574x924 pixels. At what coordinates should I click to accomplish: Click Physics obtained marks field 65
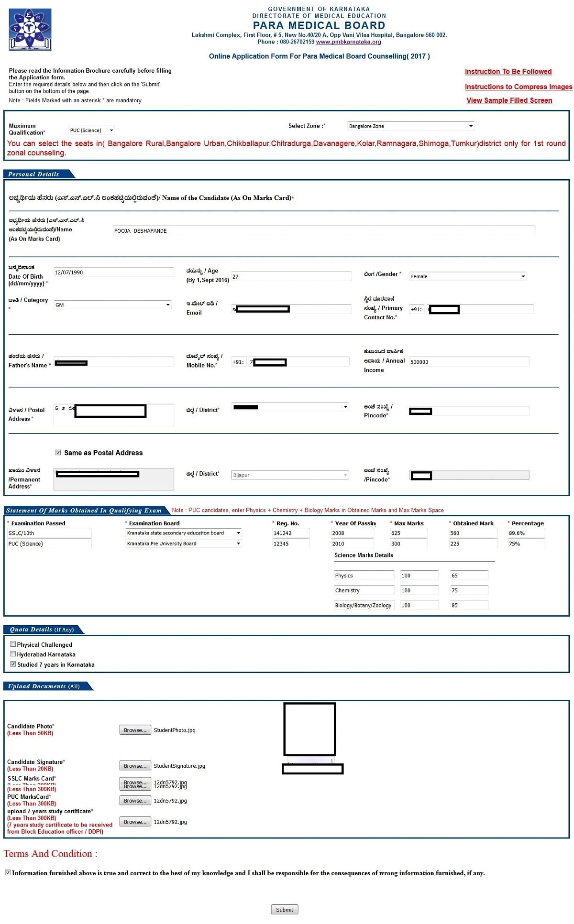click(x=469, y=576)
